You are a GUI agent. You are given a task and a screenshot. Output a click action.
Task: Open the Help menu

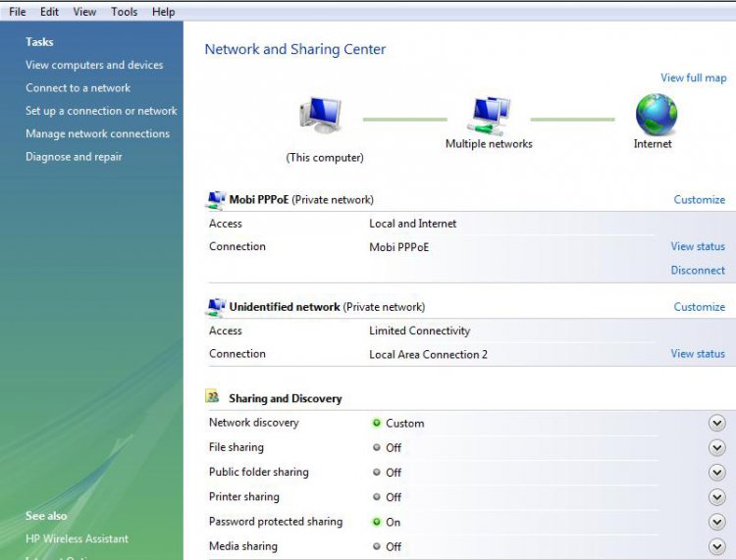(x=163, y=12)
